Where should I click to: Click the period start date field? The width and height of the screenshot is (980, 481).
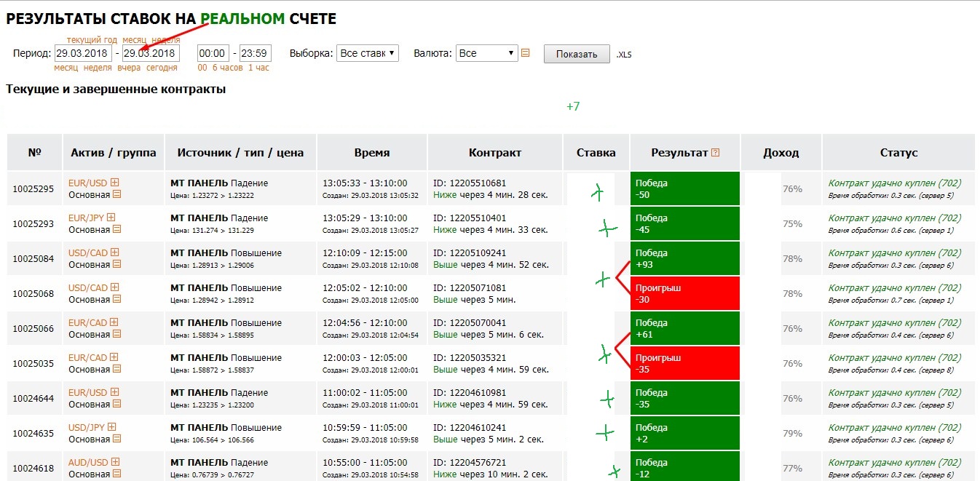(83, 53)
